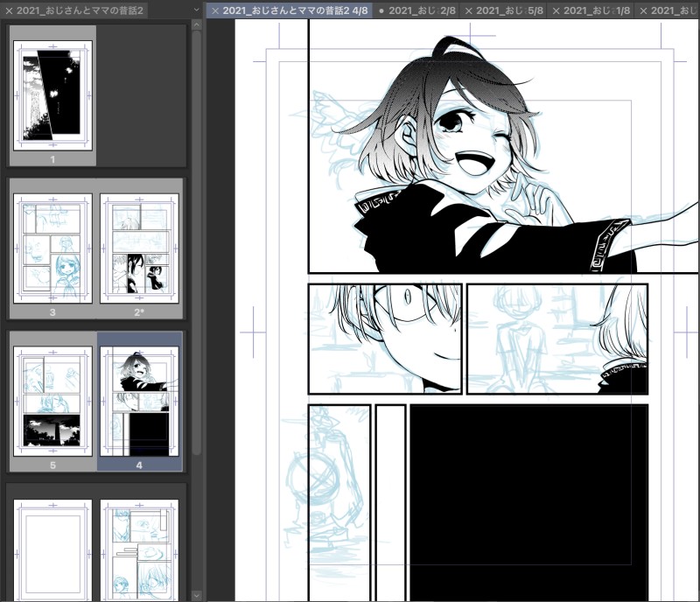Screen dimensions: 700x602
Task: Click the page manager scroll up arrow
Action: (197, 24)
